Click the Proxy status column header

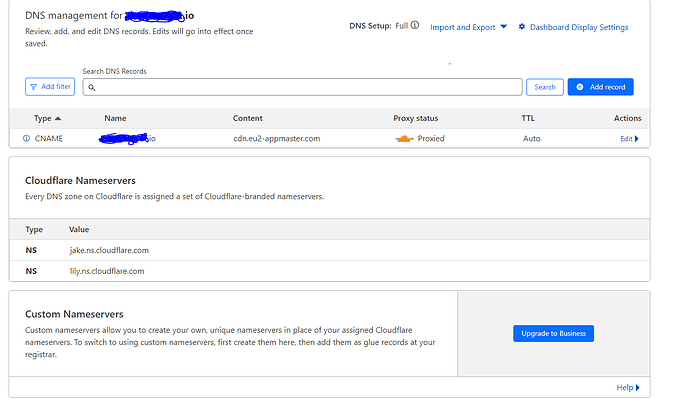(x=415, y=118)
